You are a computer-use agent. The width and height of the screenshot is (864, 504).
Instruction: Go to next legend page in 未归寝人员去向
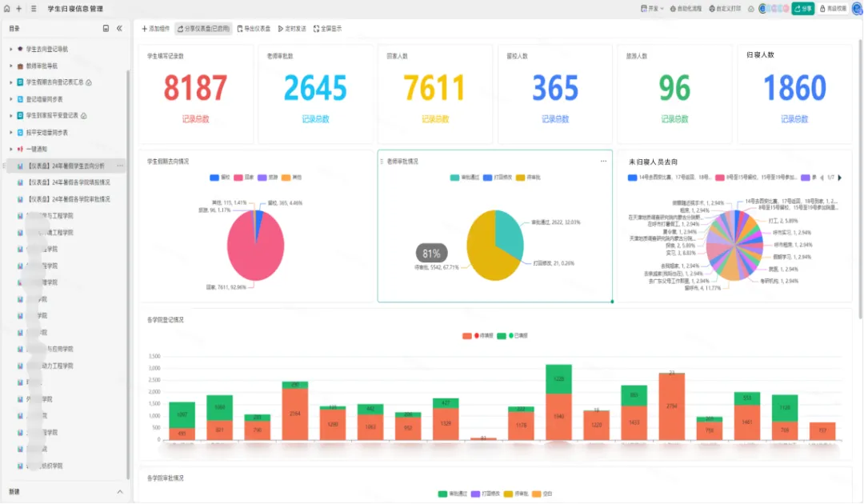(x=840, y=178)
